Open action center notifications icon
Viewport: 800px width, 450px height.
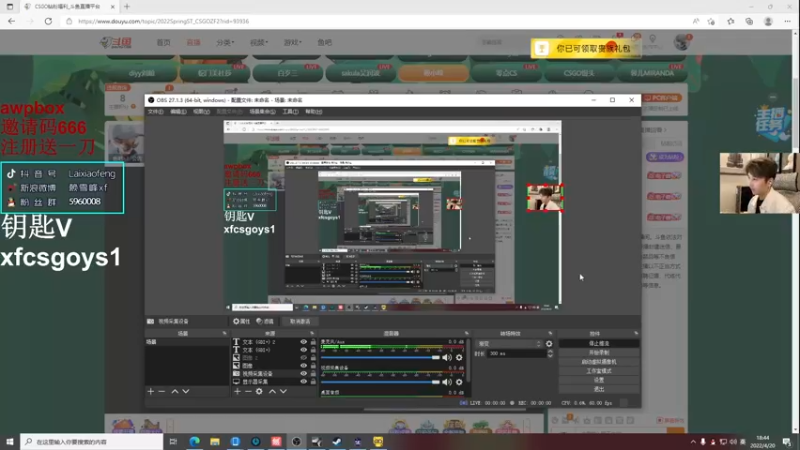click(x=787, y=442)
